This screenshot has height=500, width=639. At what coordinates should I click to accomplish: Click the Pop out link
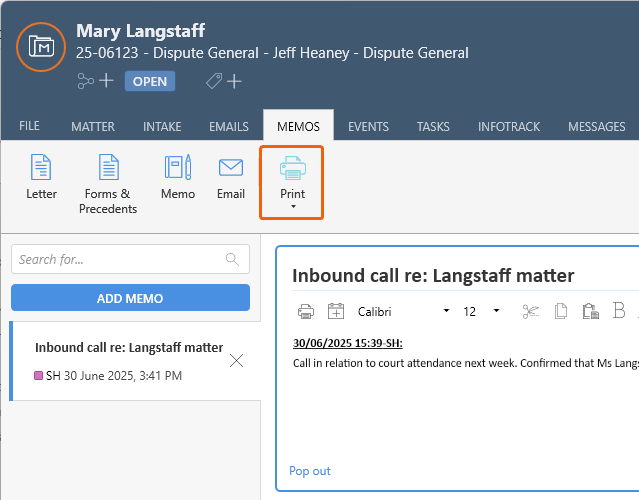[310, 471]
